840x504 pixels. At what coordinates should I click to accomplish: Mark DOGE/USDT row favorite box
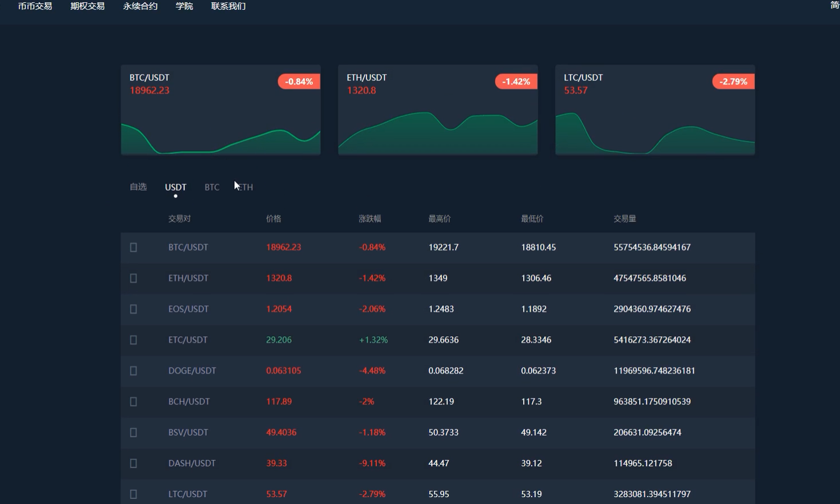(134, 370)
